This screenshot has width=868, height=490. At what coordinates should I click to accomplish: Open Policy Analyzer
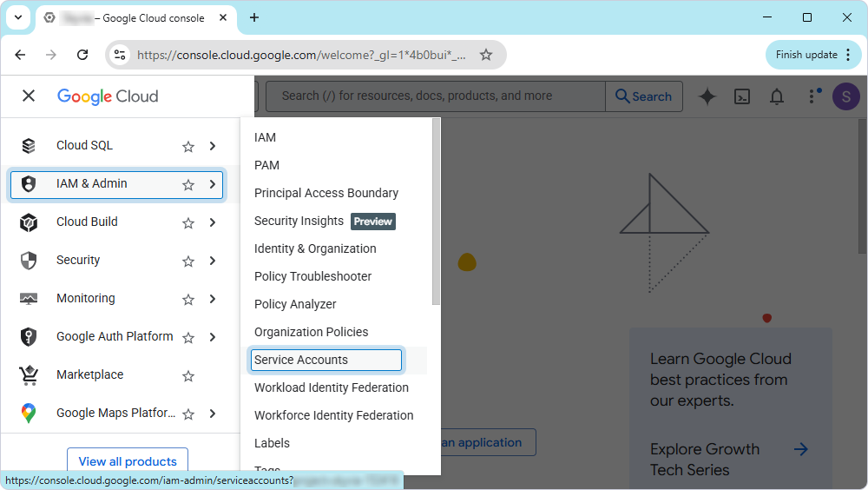[295, 304]
